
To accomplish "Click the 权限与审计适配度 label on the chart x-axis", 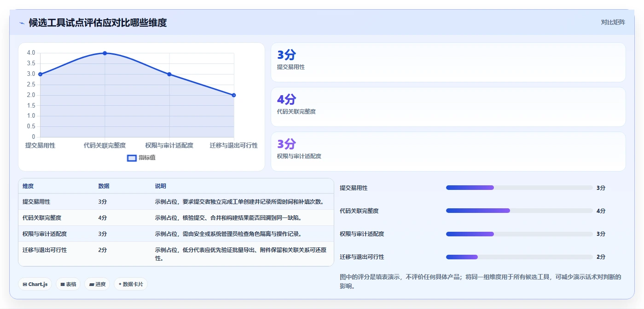I will (169, 145).
